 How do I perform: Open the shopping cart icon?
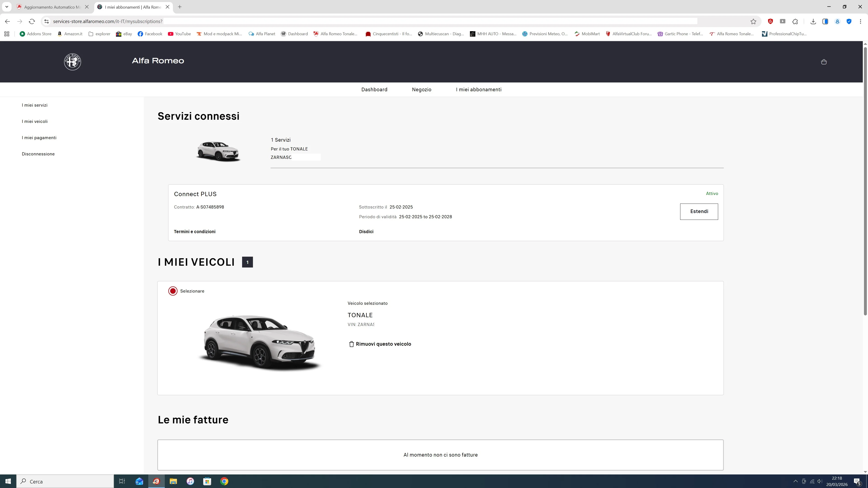coord(824,62)
